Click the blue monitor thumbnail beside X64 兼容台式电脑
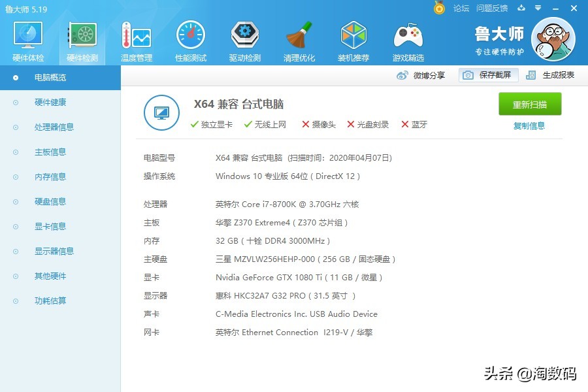This screenshot has width=588, height=392. click(161, 112)
